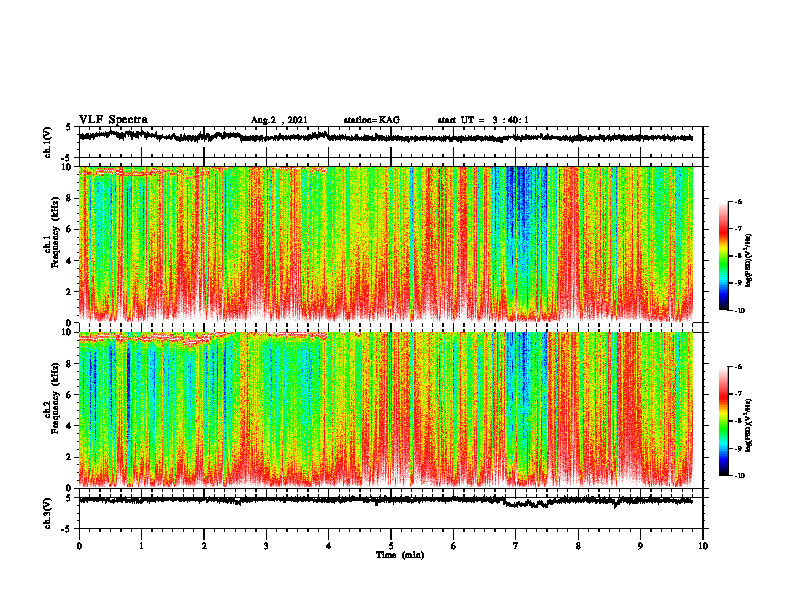The image size is (792, 612).
Task: Click the "ch.3(V)" waveform axis label
Action: [47, 513]
